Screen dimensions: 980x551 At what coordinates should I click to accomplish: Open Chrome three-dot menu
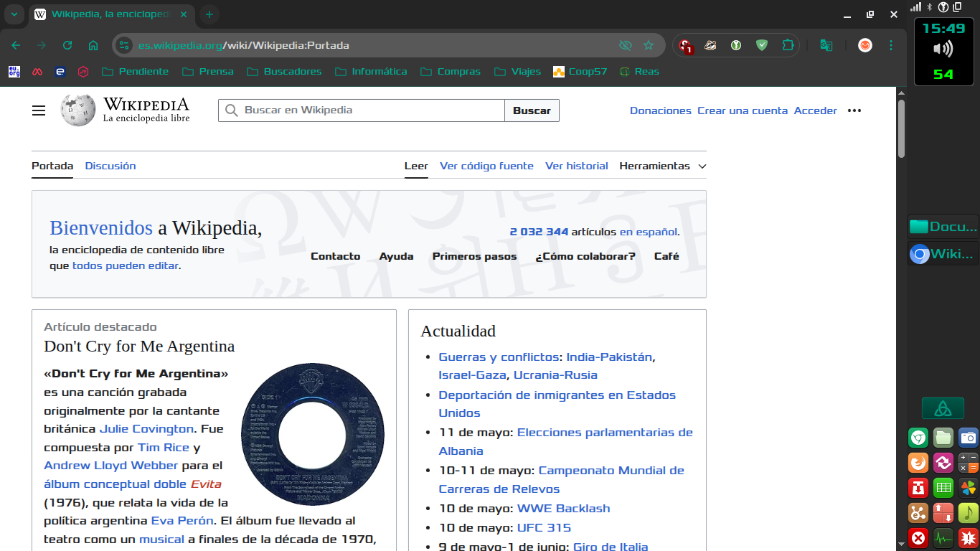[891, 45]
